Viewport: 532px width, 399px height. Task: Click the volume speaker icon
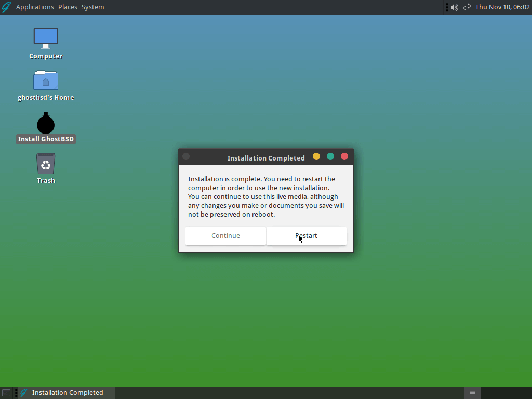(454, 7)
